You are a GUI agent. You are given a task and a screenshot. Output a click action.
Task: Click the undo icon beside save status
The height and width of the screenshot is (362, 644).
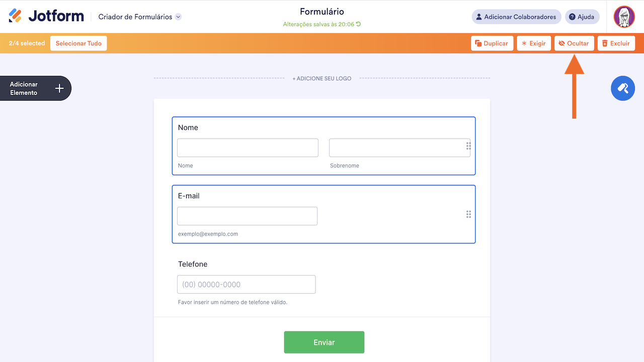[x=359, y=24]
